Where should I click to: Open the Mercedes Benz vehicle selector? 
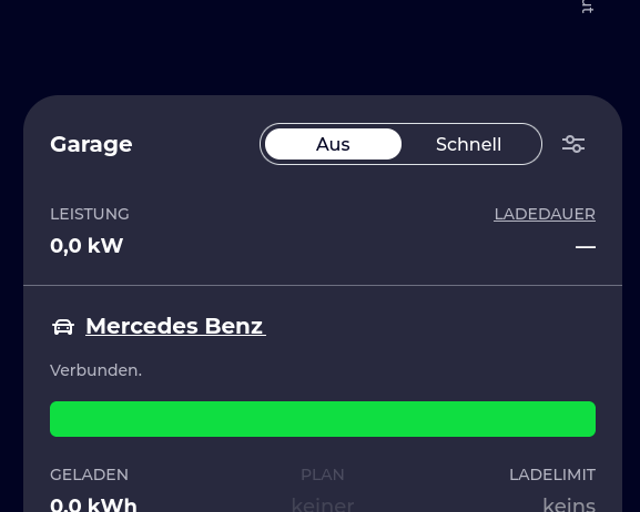[x=176, y=326]
